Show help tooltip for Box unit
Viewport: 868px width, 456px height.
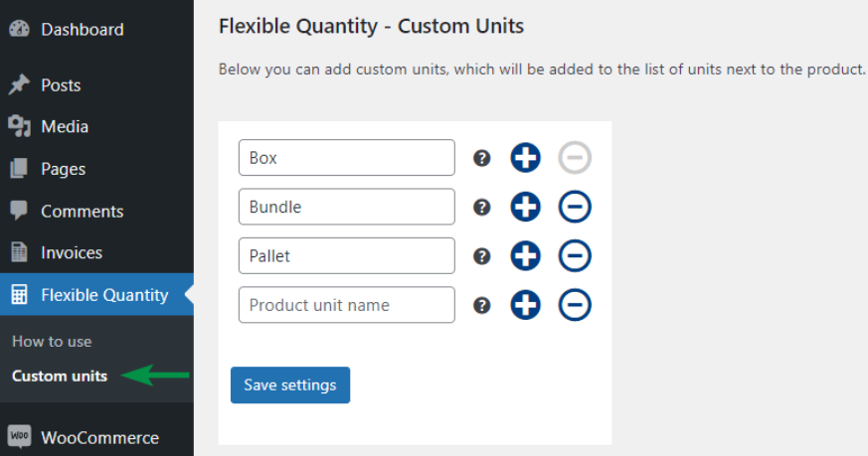pyautogui.click(x=481, y=158)
